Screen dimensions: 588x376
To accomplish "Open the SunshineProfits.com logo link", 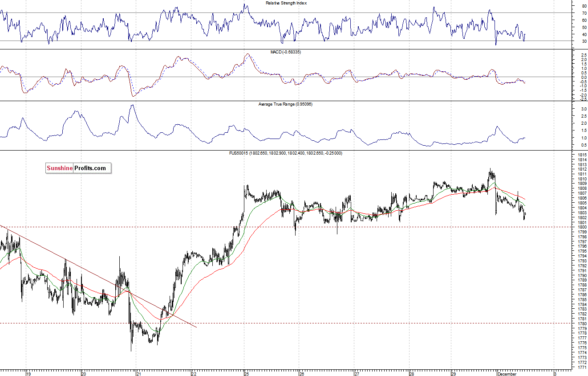I will tap(78, 168).
